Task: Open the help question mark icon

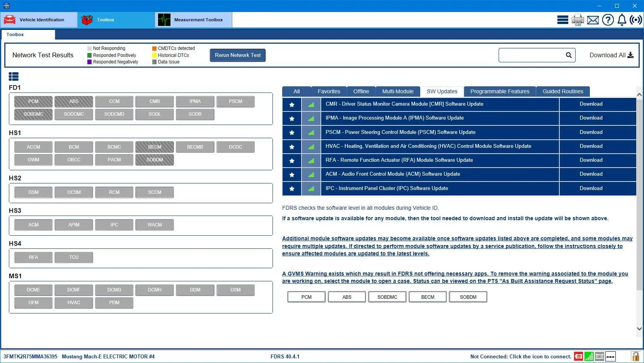Action: pyautogui.click(x=608, y=20)
